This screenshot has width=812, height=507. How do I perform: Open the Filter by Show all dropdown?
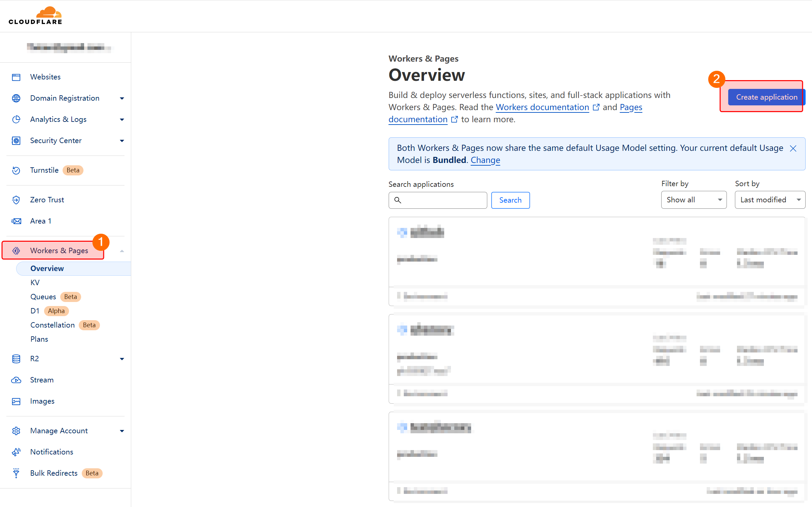coord(694,200)
